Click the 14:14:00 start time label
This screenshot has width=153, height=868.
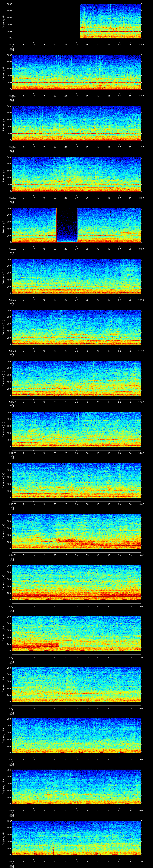[x=12, y=555]
